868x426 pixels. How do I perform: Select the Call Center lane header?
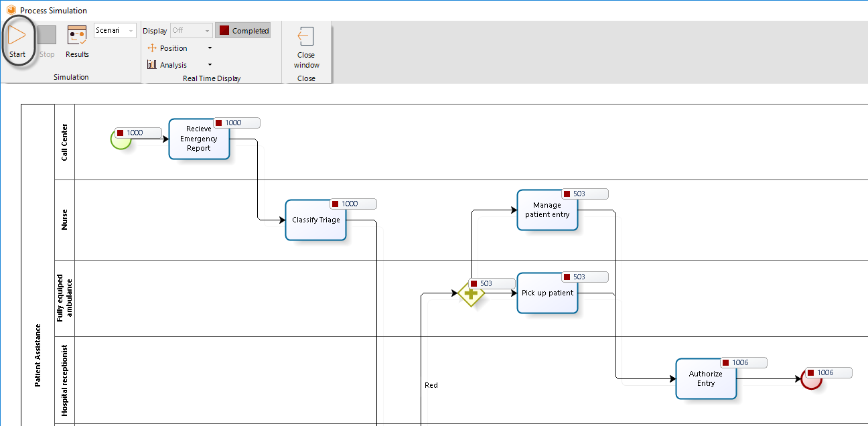[x=64, y=142]
